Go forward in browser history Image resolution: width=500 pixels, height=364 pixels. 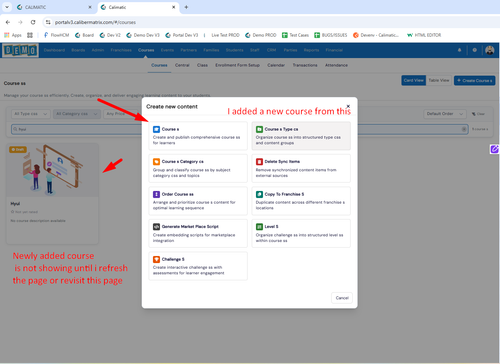pos(20,22)
